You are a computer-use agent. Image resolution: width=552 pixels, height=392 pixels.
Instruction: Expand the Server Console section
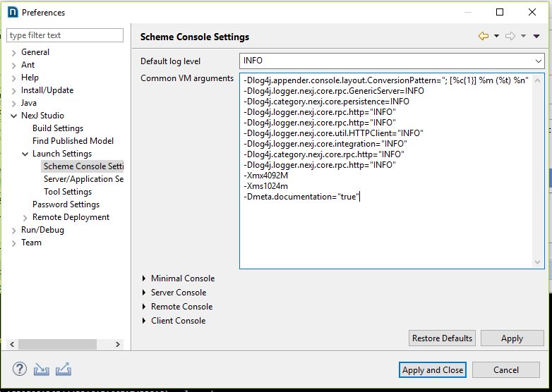pyautogui.click(x=145, y=293)
